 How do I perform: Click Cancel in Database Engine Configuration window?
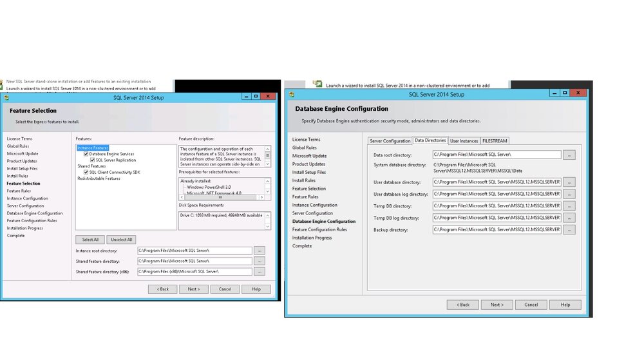click(531, 305)
